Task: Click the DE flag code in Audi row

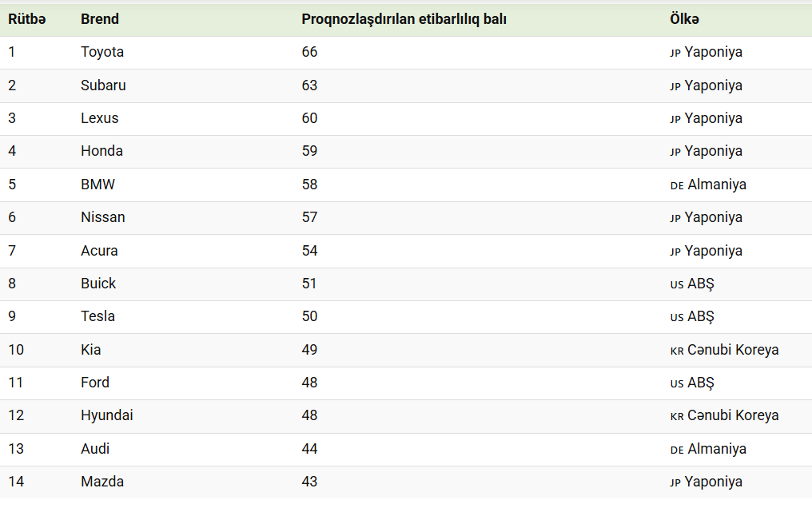Action: tap(677, 450)
